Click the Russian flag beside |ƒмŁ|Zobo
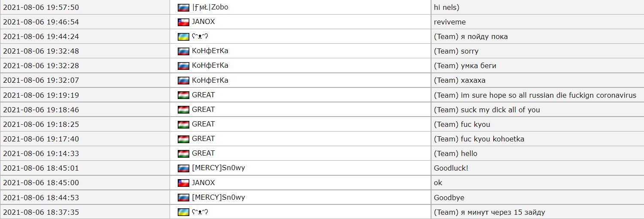 coord(183,7)
